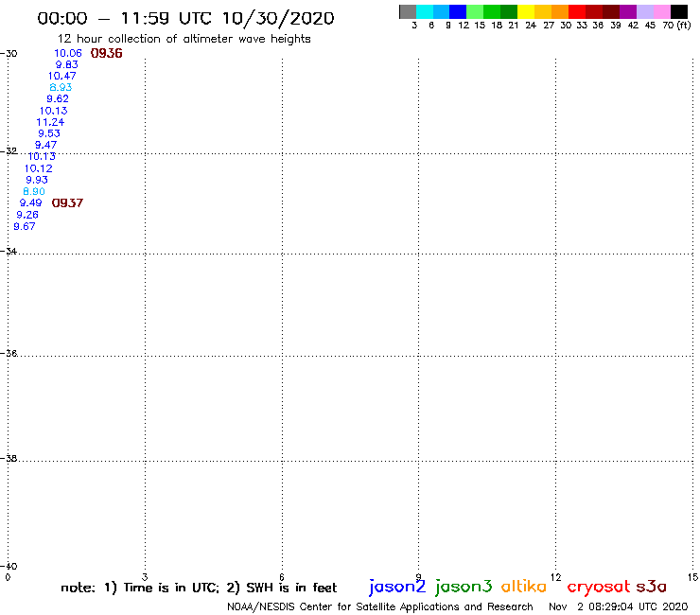Click the wave height value 11.24
The height and width of the screenshot is (615, 700).
(x=50, y=122)
